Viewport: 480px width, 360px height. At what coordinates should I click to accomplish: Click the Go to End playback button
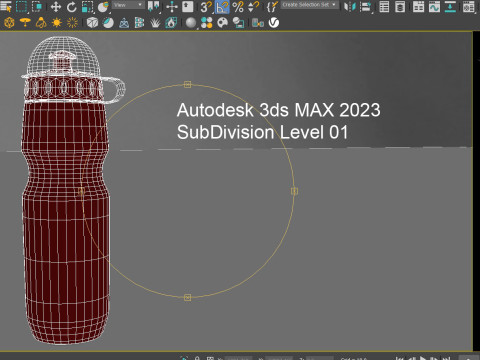447,358
